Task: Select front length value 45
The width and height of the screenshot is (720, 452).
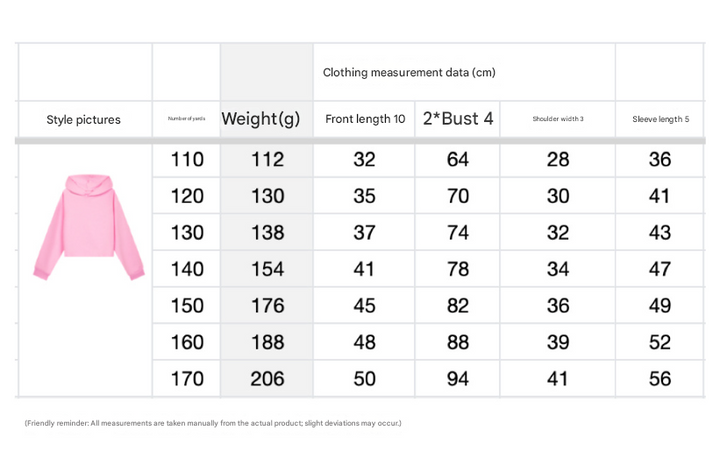Action: coord(365,305)
